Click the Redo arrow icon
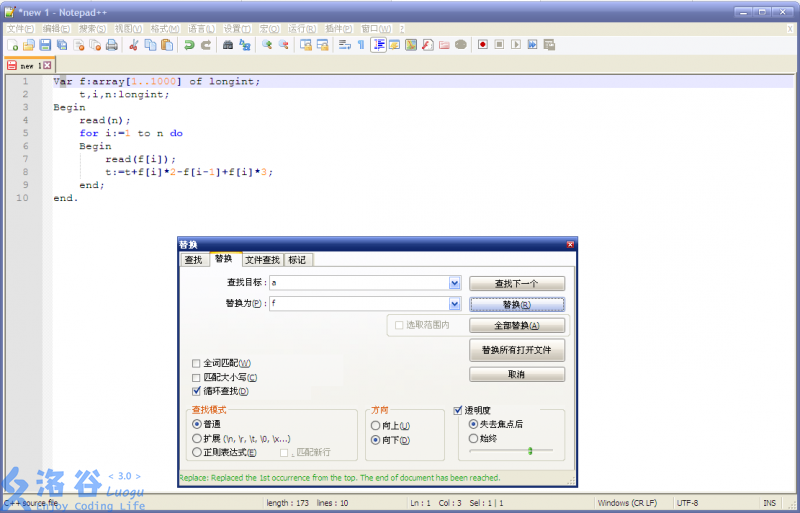 point(206,45)
